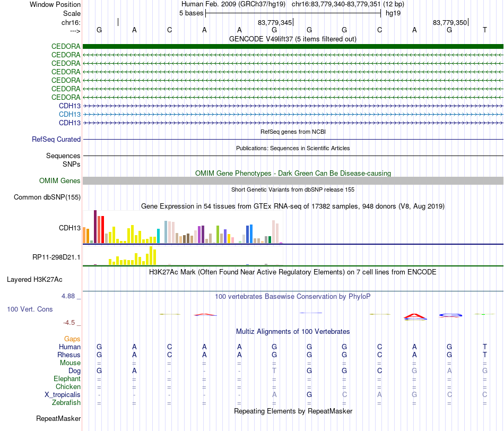Click the Scale label on the left
Screen dimensions: 504x431
72,13
